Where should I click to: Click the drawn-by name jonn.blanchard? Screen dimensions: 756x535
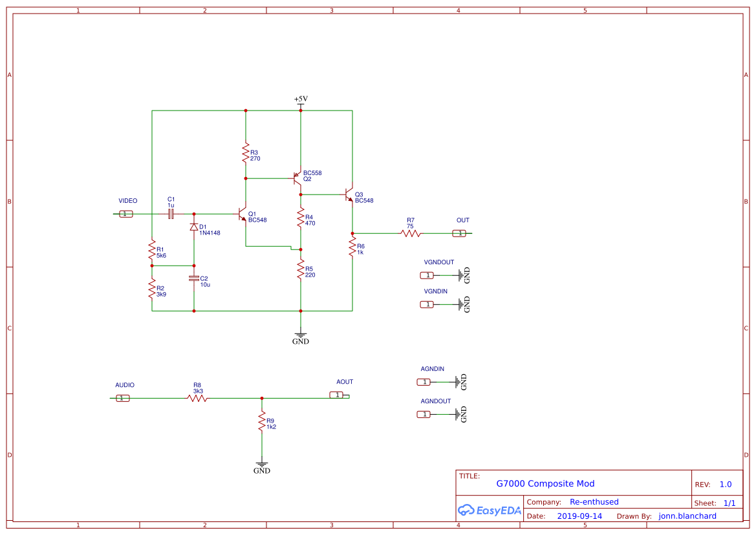687,516
